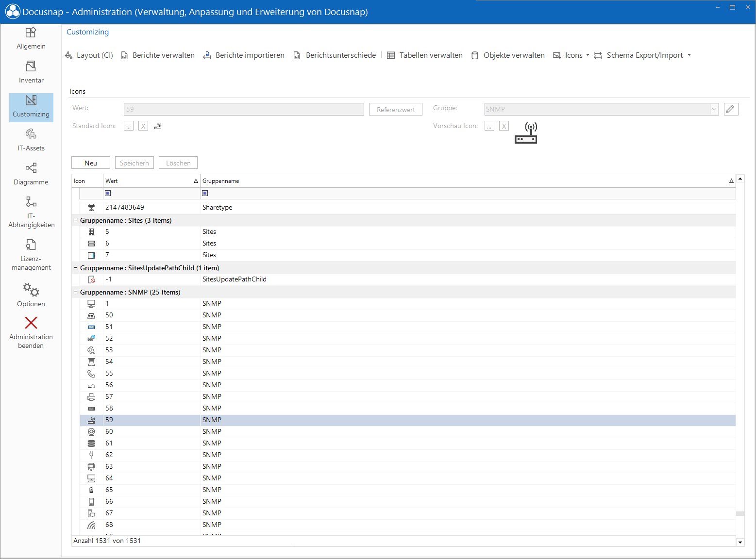756x559 pixels.
Task: Select the SNMP row with value 61
Action: click(x=407, y=444)
